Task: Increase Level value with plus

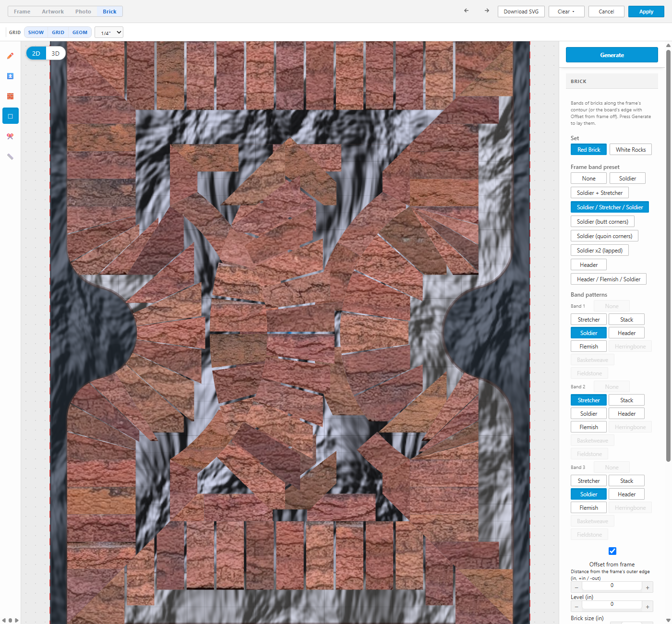Action: (x=648, y=607)
